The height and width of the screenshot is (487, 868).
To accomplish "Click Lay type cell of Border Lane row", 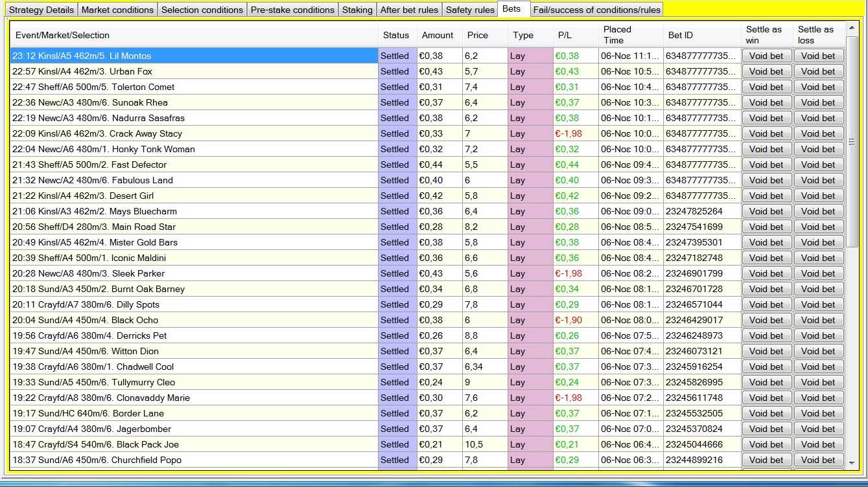I will pyautogui.click(x=530, y=413).
